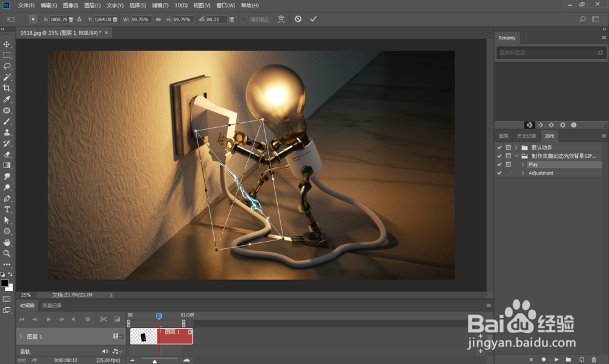The height and width of the screenshot is (364, 609).
Task: Expand the Play action steps
Action: [523, 164]
